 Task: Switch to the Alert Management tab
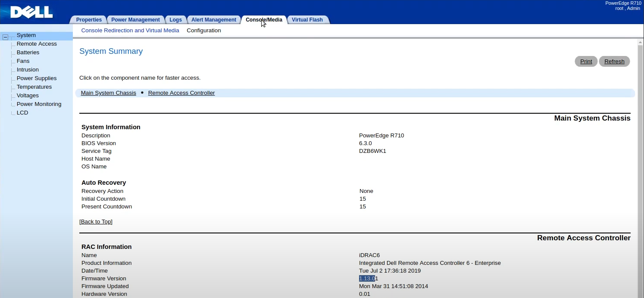click(x=214, y=20)
